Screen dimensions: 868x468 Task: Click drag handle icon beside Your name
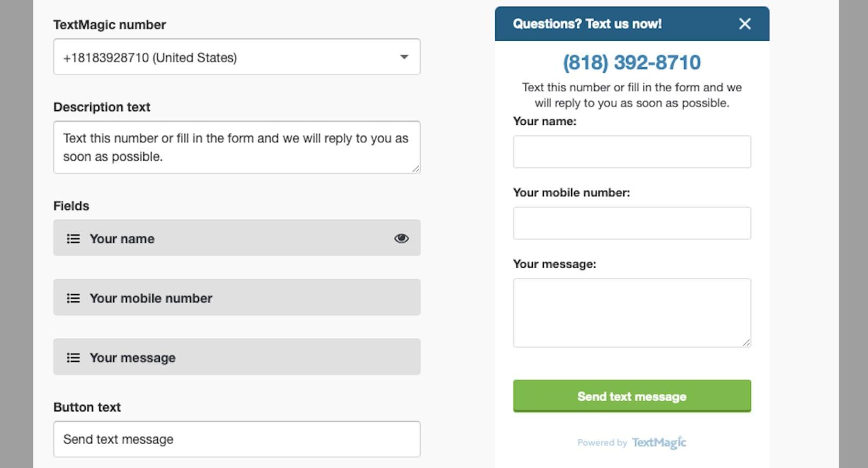73,239
